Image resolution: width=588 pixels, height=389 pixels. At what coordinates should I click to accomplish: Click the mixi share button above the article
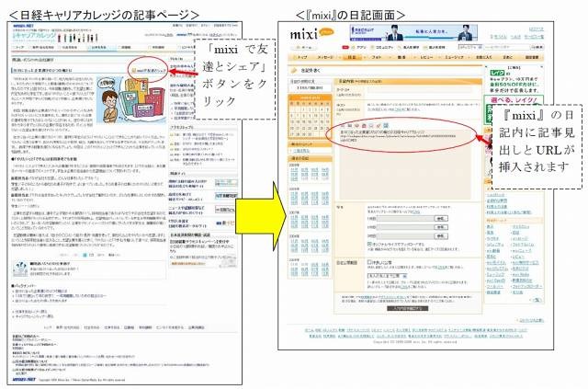coord(149,70)
